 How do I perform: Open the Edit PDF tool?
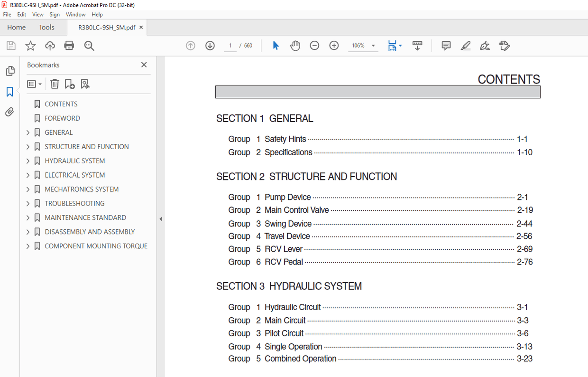pos(504,46)
